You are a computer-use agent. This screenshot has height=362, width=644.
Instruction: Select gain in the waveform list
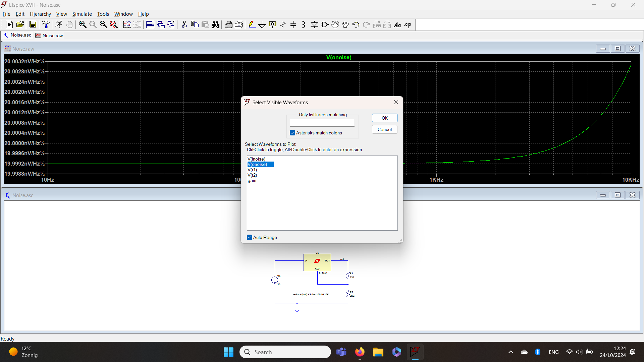[x=252, y=180]
